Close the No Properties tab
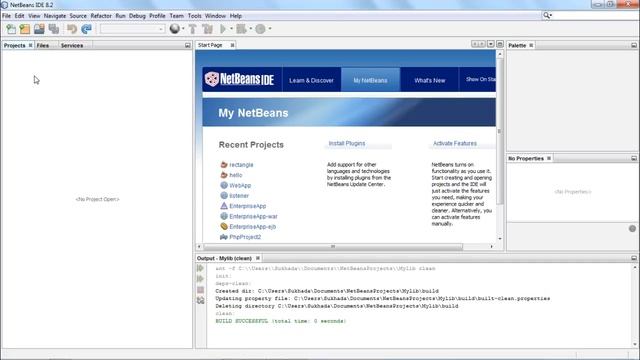The image size is (640, 360). 549,158
